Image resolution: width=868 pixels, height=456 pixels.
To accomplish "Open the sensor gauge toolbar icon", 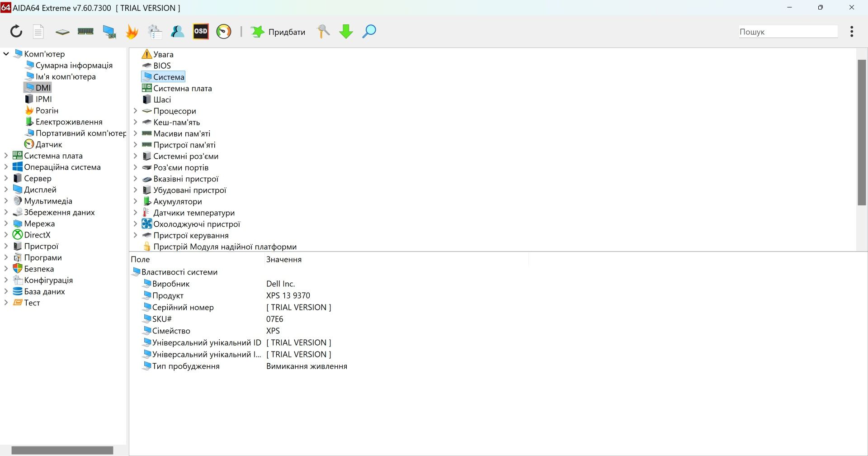I will pos(224,31).
